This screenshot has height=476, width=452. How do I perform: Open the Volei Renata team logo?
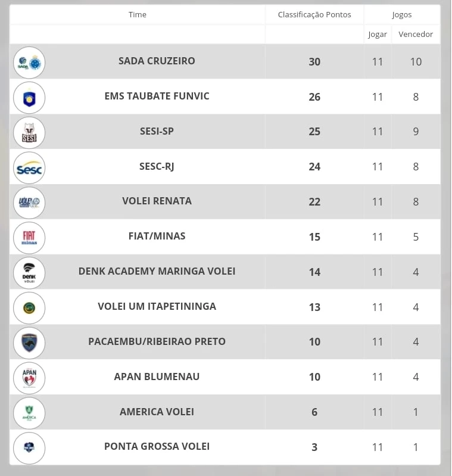[x=29, y=203]
